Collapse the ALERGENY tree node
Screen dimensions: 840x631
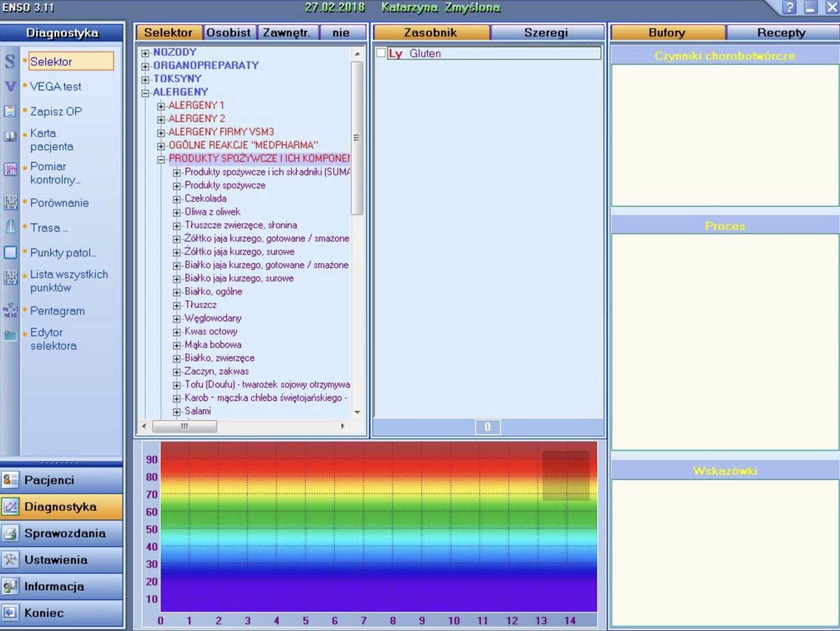(x=145, y=93)
